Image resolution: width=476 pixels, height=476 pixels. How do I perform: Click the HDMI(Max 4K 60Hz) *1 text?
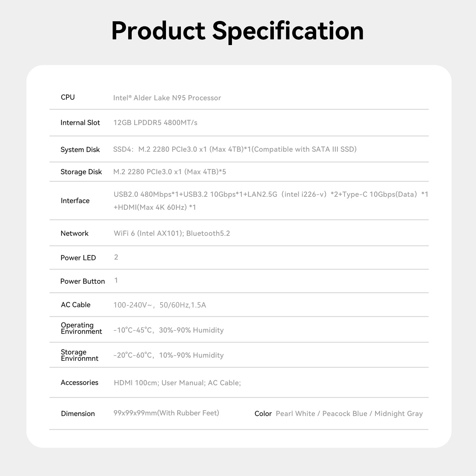click(155, 208)
